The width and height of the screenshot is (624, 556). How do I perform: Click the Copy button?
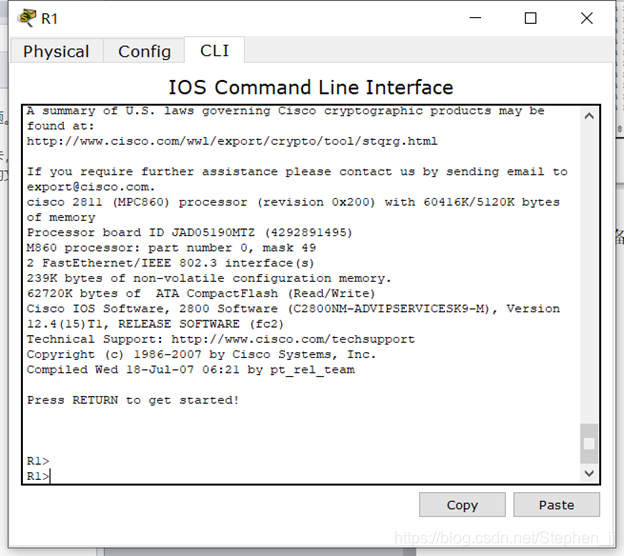[462, 505]
